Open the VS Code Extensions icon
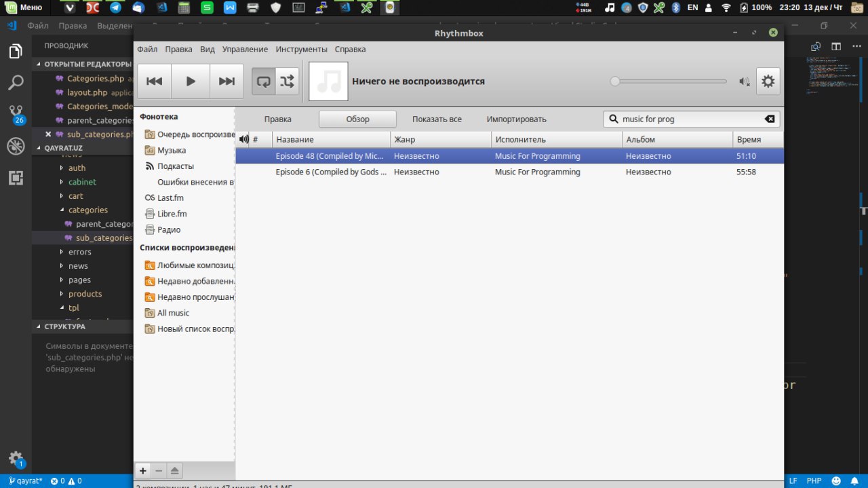 click(x=16, y=178)
